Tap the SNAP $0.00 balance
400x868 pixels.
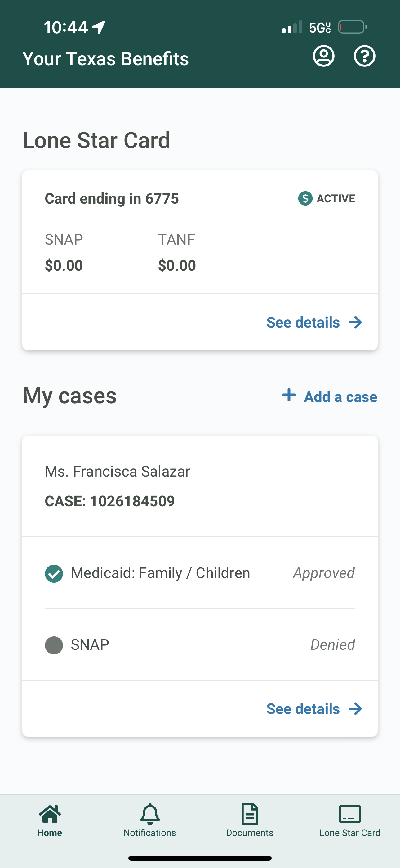tap(64, 265)
